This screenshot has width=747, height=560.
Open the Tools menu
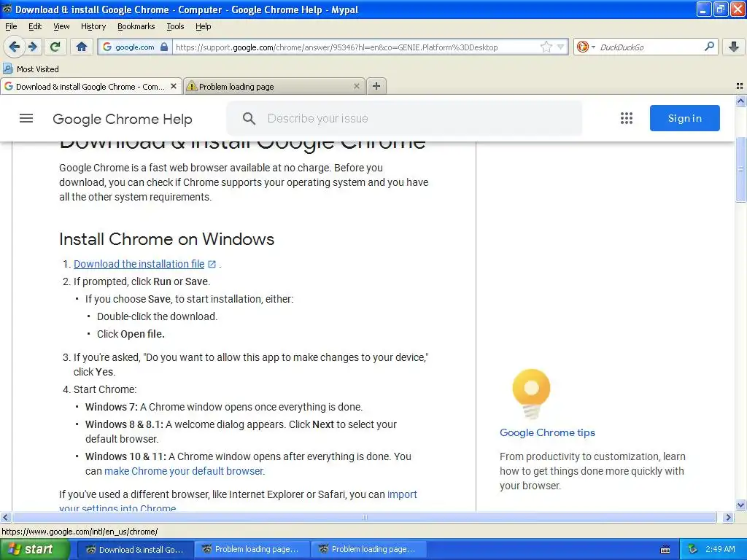click(175, 26)
